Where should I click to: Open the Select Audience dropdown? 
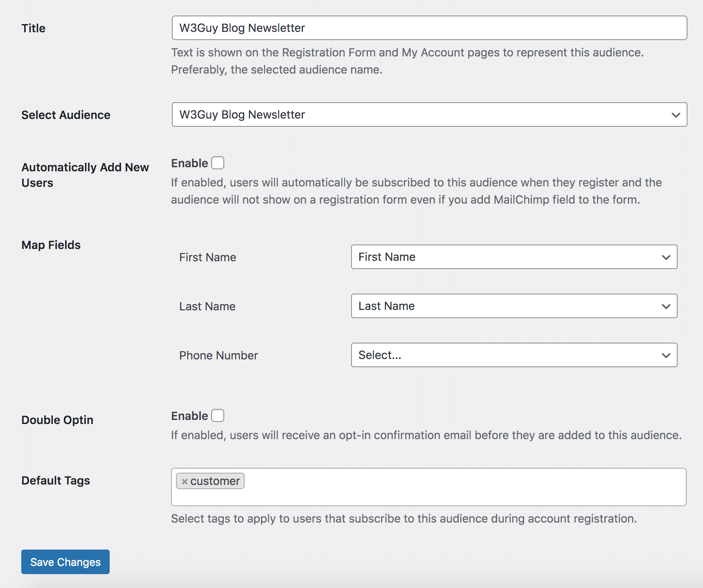[429, 114]
